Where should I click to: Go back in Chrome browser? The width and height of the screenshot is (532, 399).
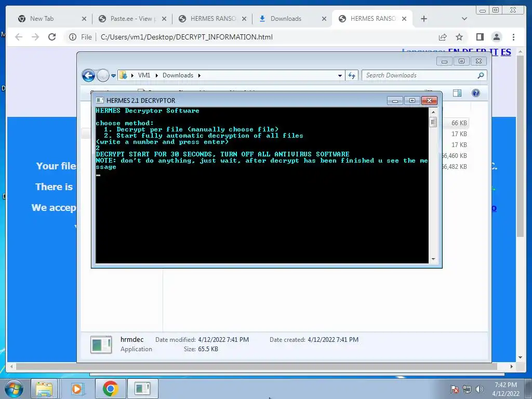19,37
